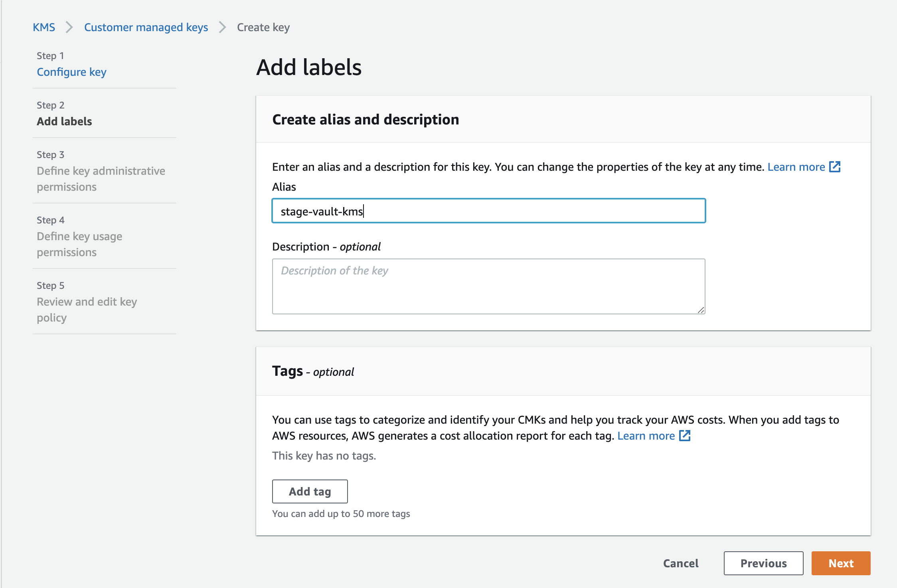Open Step 1 Configure key link
The image size is (897, 588).
(x=71, y=72)
